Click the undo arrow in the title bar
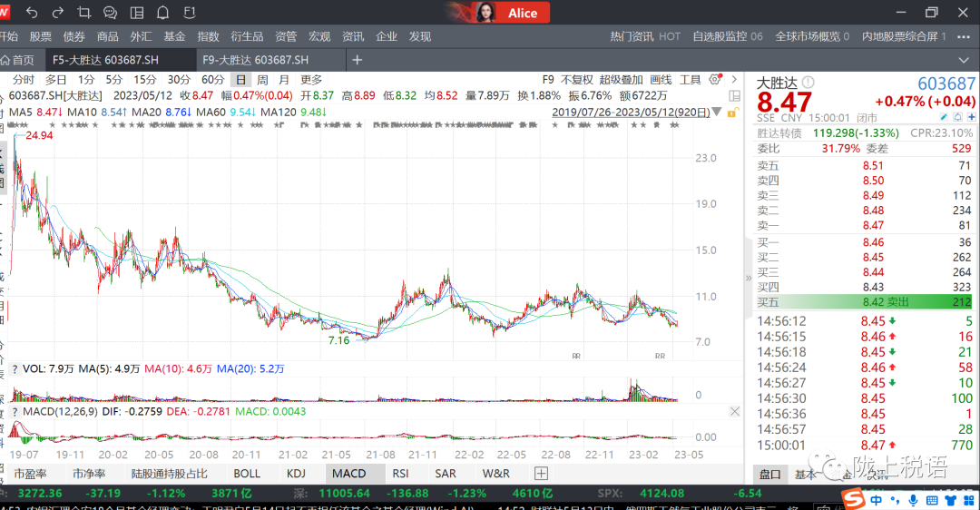The image size is (980, 510). pos(32,13)
